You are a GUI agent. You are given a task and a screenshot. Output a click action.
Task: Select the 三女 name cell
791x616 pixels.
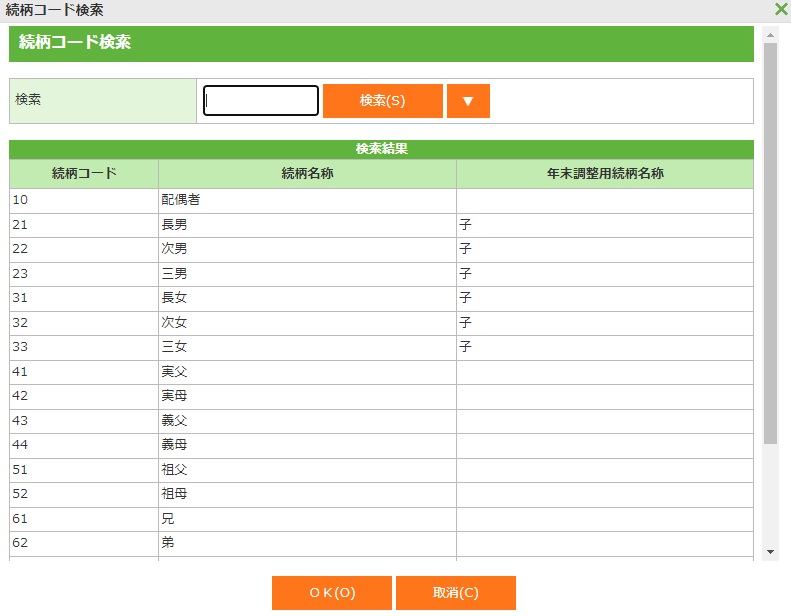click(x=307, y=347)
